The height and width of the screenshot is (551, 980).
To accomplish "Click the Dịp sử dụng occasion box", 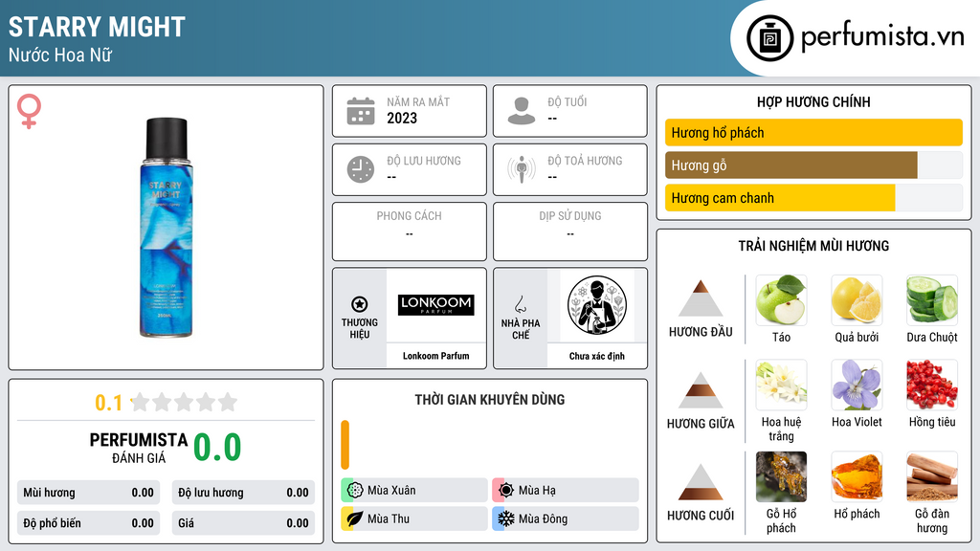I will (x=570, y=231).
